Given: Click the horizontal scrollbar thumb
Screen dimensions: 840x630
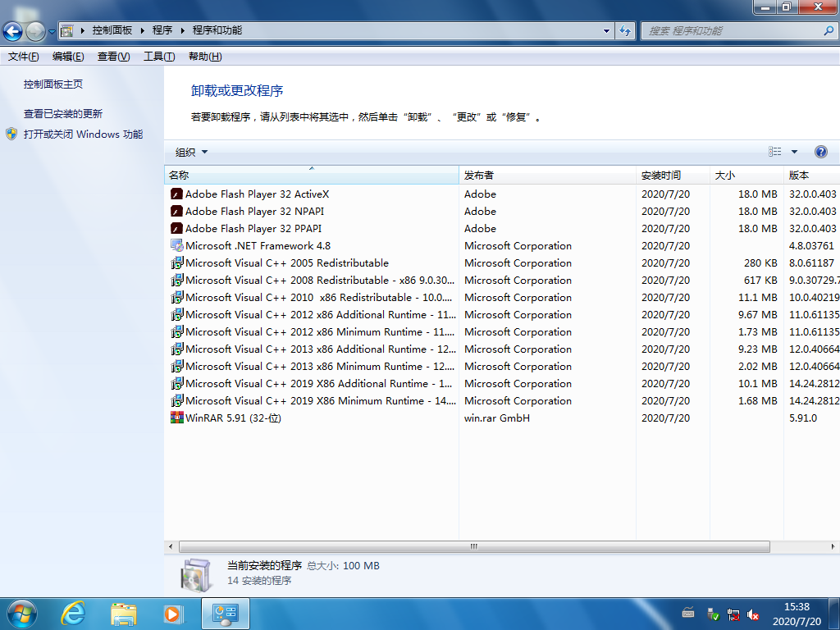Looking at the screenshot, I should tap(474, 546).
